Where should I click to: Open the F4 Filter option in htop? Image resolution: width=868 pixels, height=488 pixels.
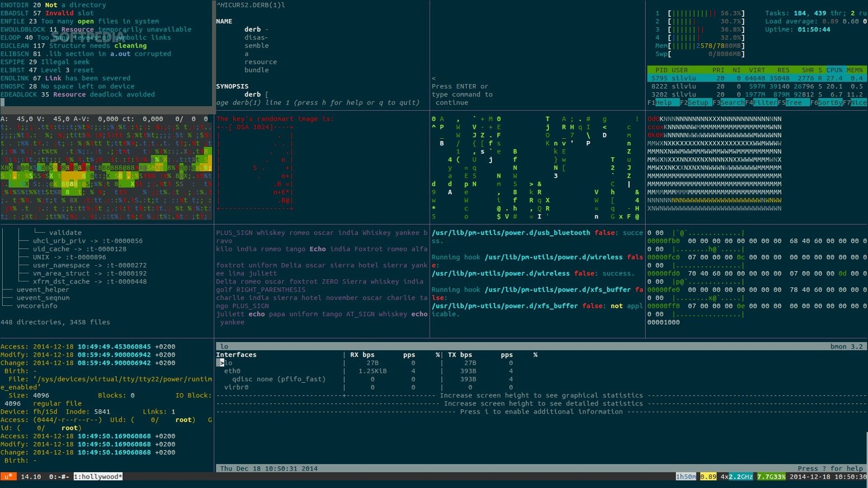pos(764,102)
